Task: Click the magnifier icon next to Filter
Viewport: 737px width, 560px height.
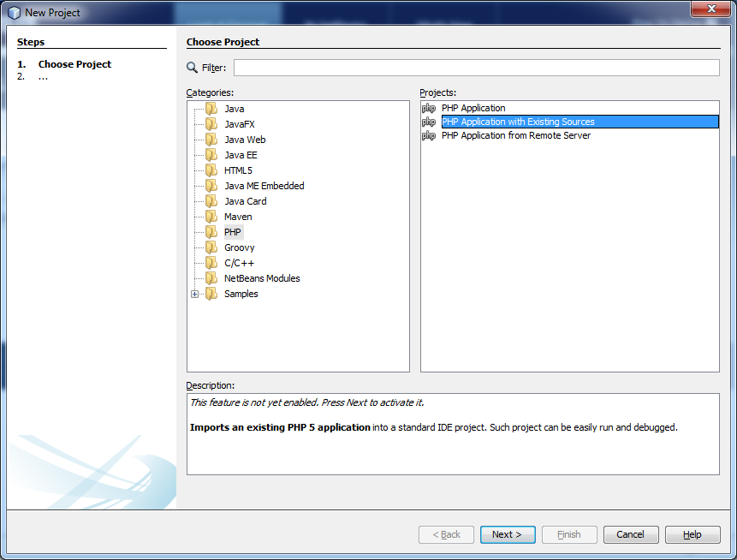Action: [x=192, y=68]
